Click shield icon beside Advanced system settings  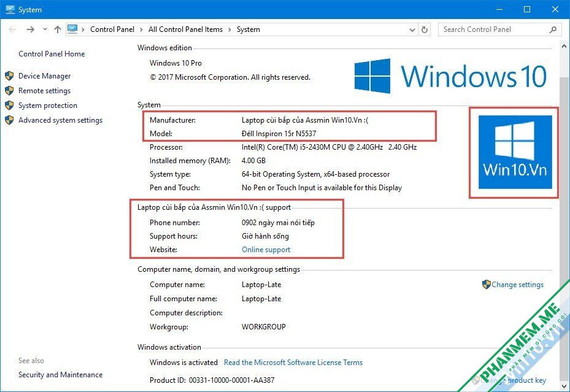pyautogui.click(x=9, y=120)
